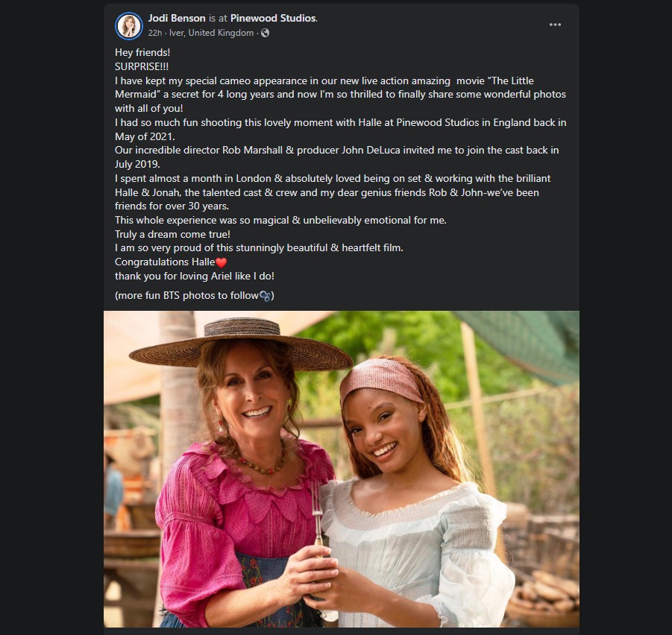Click the globe public privacy icon
The height and width of the screenshot is (635, 672).
266,34
